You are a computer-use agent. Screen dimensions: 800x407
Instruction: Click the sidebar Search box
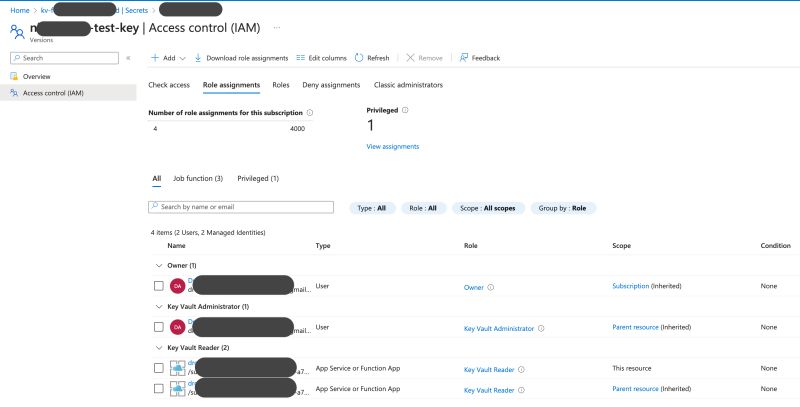click(x=64, y=58)
